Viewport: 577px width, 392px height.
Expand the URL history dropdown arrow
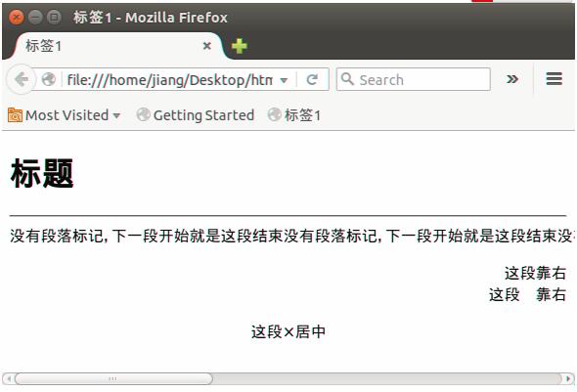point(284,80)
